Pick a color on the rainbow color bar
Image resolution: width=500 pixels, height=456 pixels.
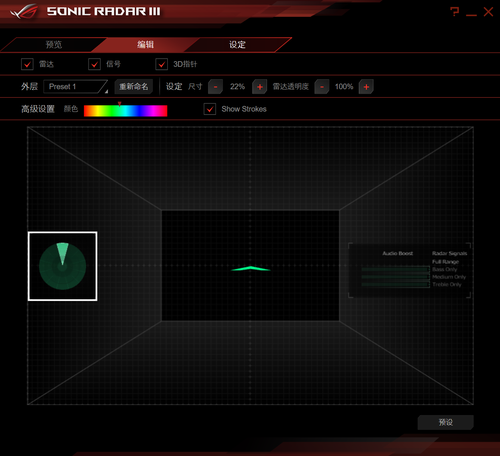(x=125, y=111)
